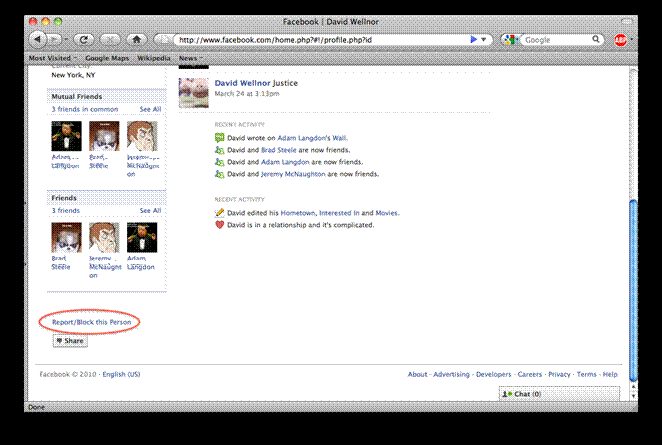The image size is (662, 445).
Task: Open the URL history dropdown arrow
Action: tap(484, 39)
